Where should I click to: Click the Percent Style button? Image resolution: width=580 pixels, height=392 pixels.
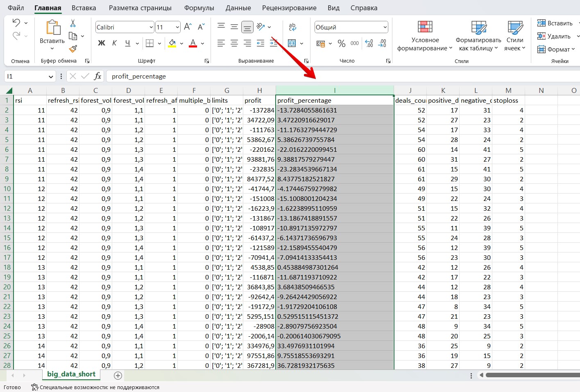[342, 43]
